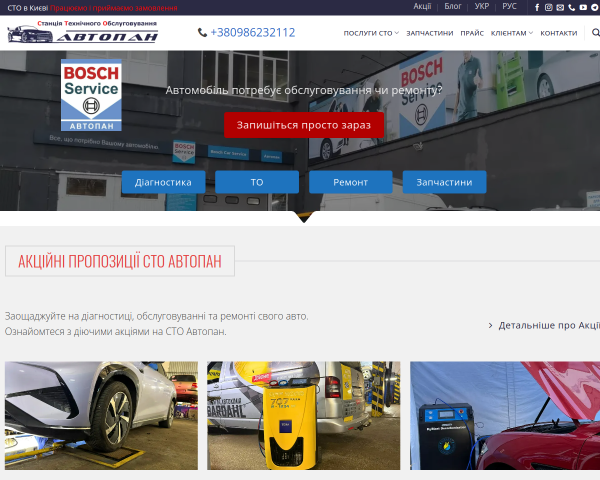Viewport: 600px width, 480px height.
Task: Click the red Працюємо і приймаємо замовлення notice
Action: point(114,8)
